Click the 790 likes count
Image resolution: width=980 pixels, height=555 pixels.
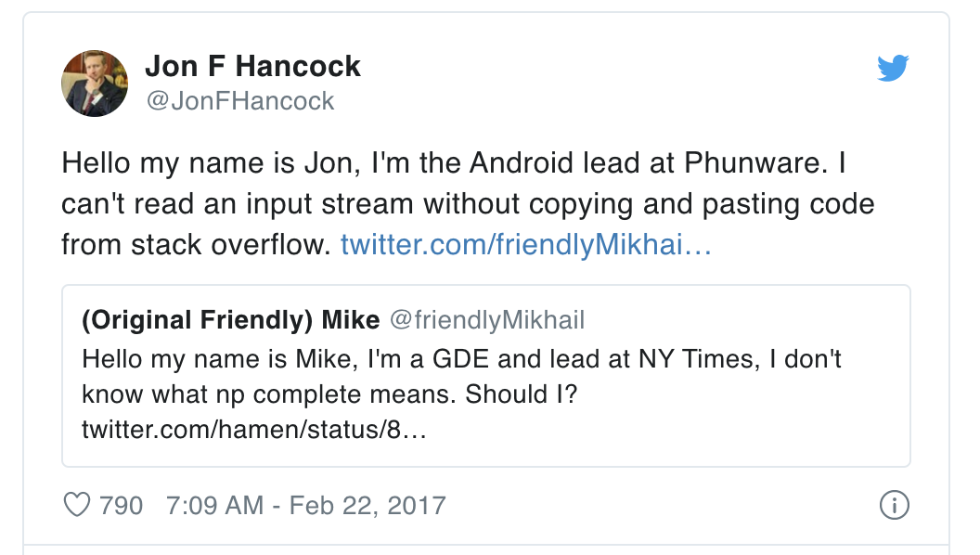[121, 506]
